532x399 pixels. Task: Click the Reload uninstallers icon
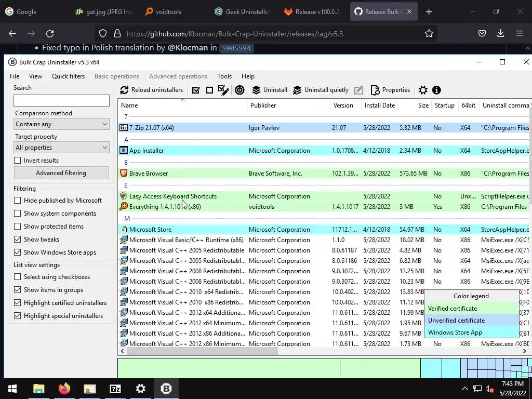click(124, 90)
